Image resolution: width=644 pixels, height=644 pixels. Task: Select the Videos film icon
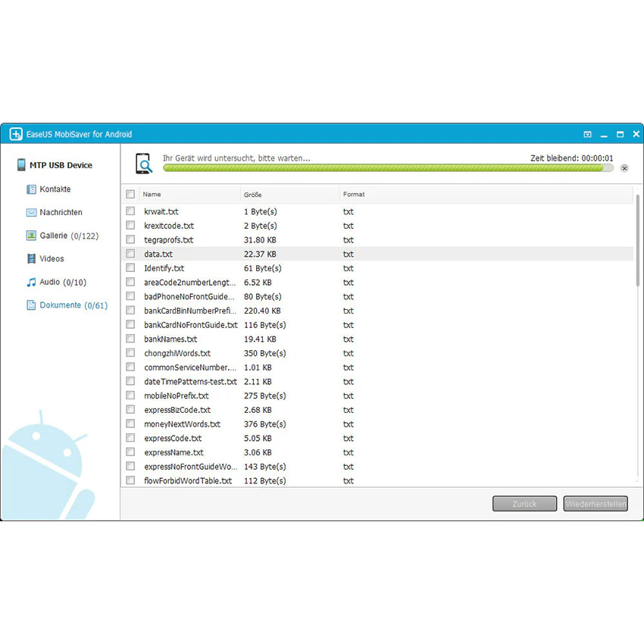coord(31,259)
